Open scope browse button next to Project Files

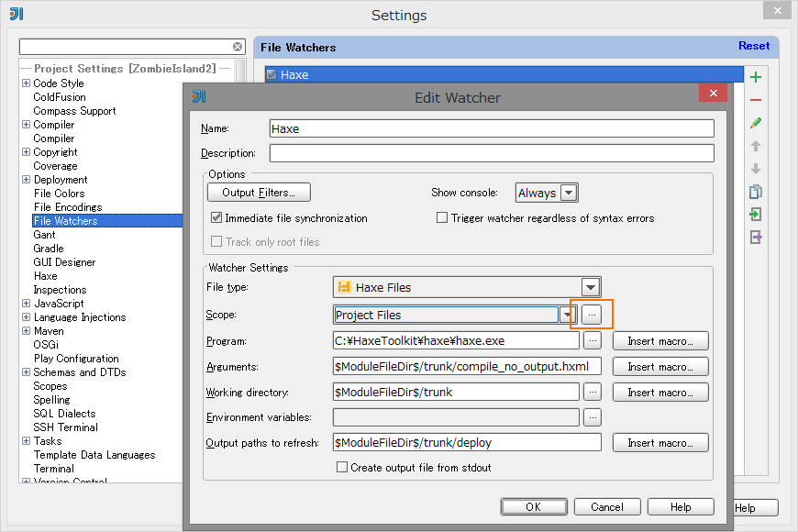click(592, 315)
